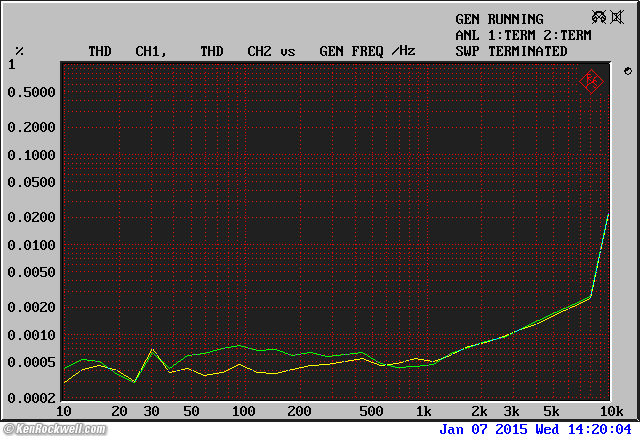Click the THD CH1 trace label

click(125, 51)
